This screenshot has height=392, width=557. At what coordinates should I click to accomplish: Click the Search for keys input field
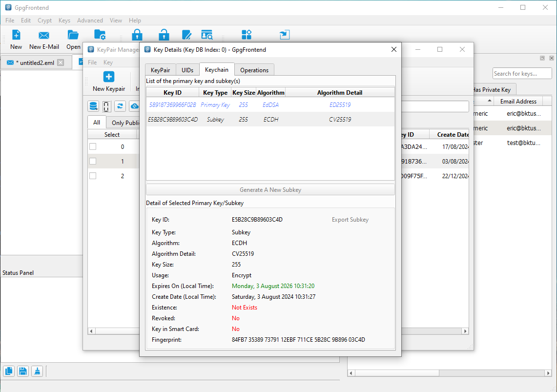(522, 74)
